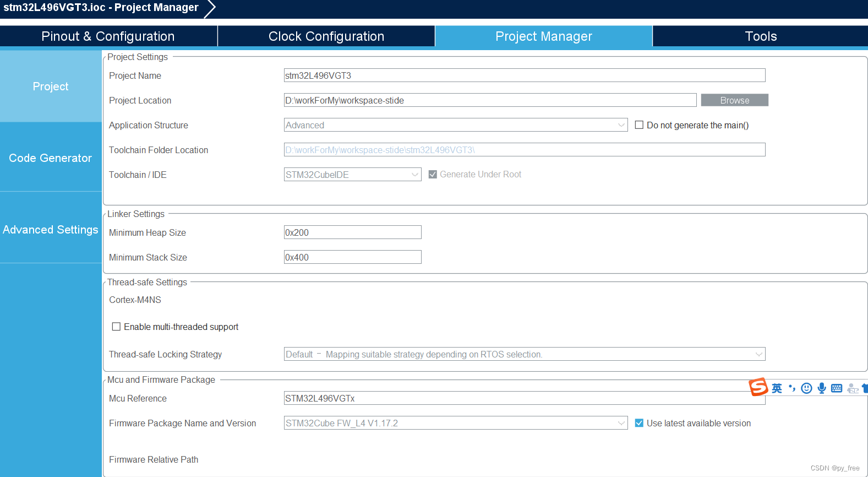Uncheck Use latest available version
The image size is (868, 477).
[x=639, y=423]
